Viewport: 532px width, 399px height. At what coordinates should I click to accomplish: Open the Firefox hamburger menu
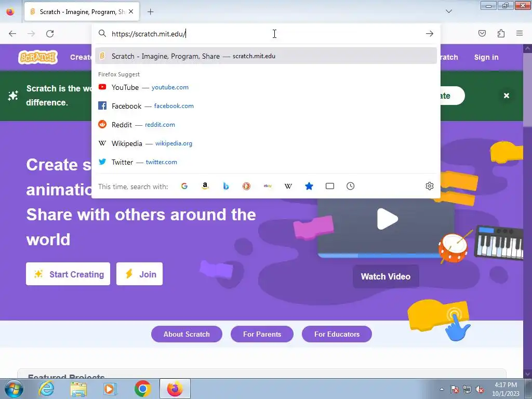click(x=520, y=33)
